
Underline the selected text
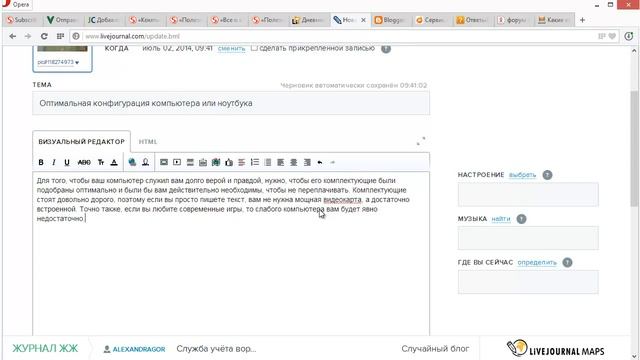(67, 162)
